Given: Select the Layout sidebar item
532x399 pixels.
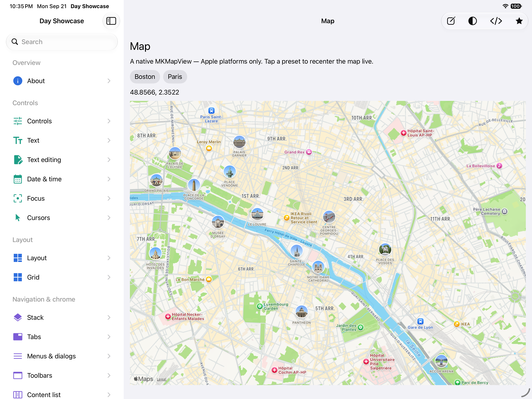Looking at the screenshot, I should (62, 258).
